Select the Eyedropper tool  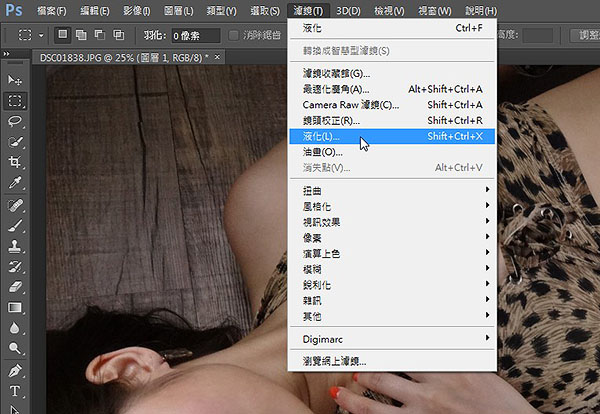[x=15, y=183]
